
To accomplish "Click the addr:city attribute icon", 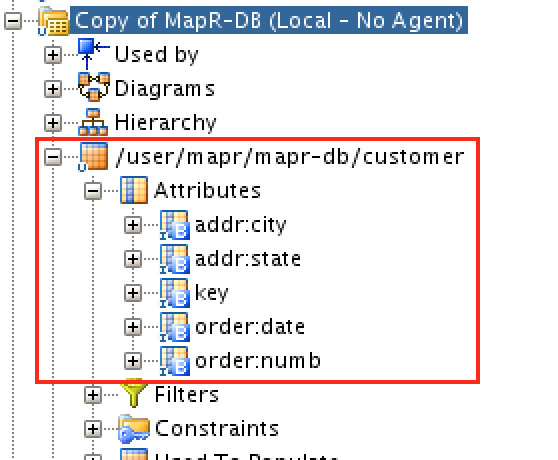I will coord(174,225).
